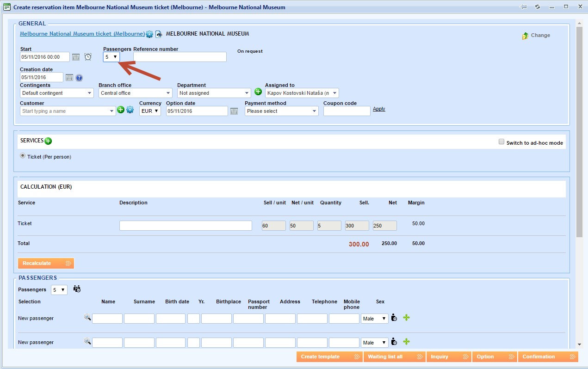Open customer settings gear icon

(130, 110)
